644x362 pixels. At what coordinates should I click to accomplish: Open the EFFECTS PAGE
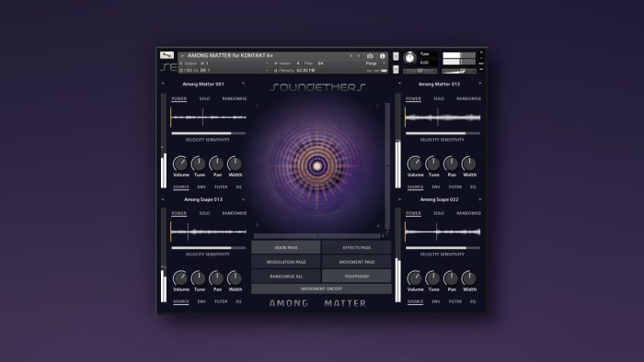point(357,248)
